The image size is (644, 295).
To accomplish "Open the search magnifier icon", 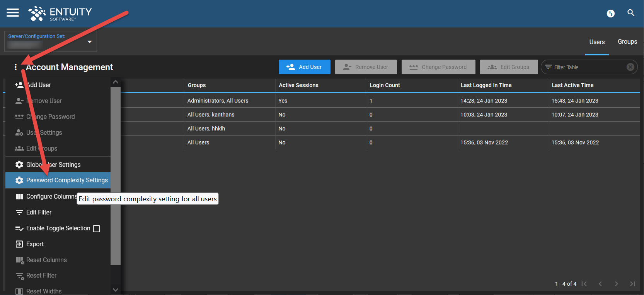I will coord(631,13).
